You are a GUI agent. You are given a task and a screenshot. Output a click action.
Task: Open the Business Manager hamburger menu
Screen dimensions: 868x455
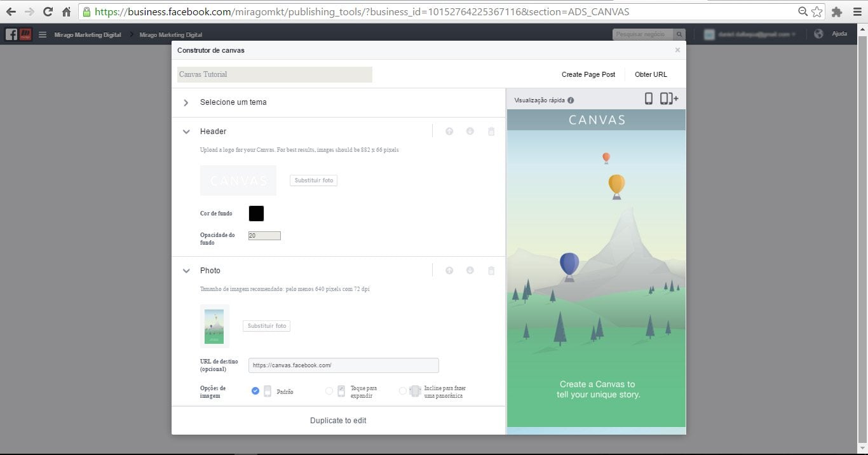click(43, 34)
